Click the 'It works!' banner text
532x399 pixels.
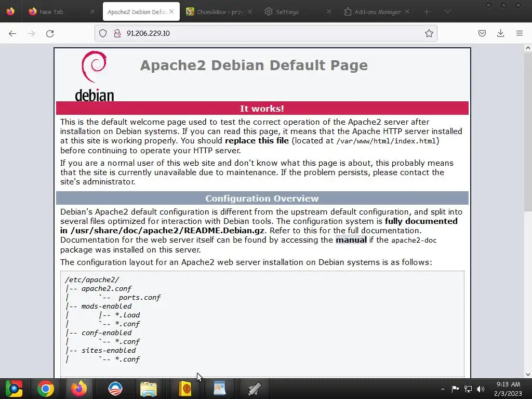pos(262,109)
